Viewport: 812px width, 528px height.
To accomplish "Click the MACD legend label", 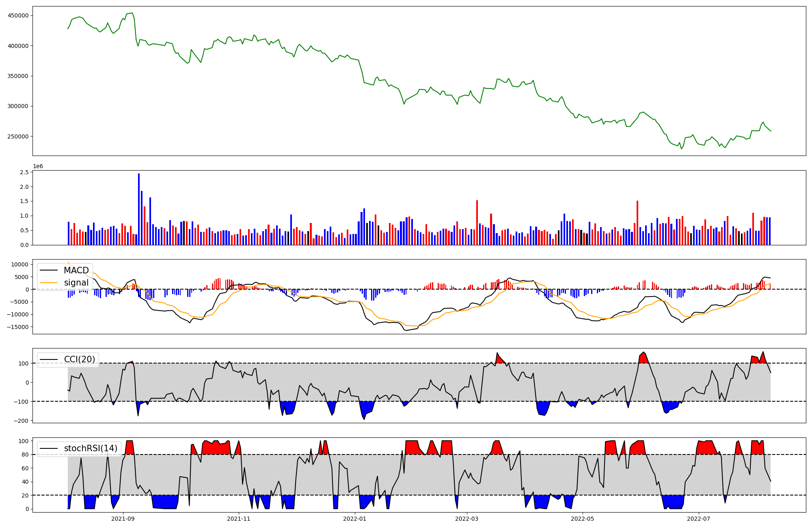I will [x=76, y=270].
